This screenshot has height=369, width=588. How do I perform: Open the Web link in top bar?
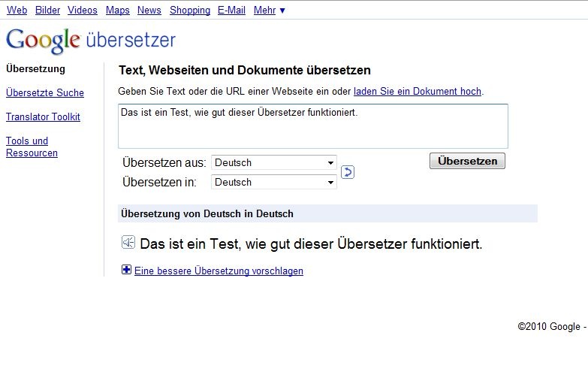pyautogui.click(x=17, y=10)
